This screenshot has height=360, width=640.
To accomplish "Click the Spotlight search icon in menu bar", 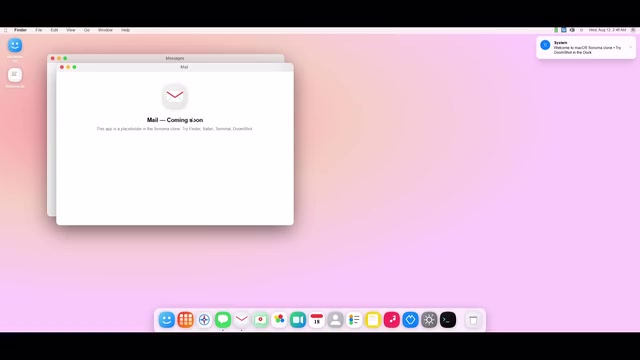I will pyautogui.click(x=581, y=30).
